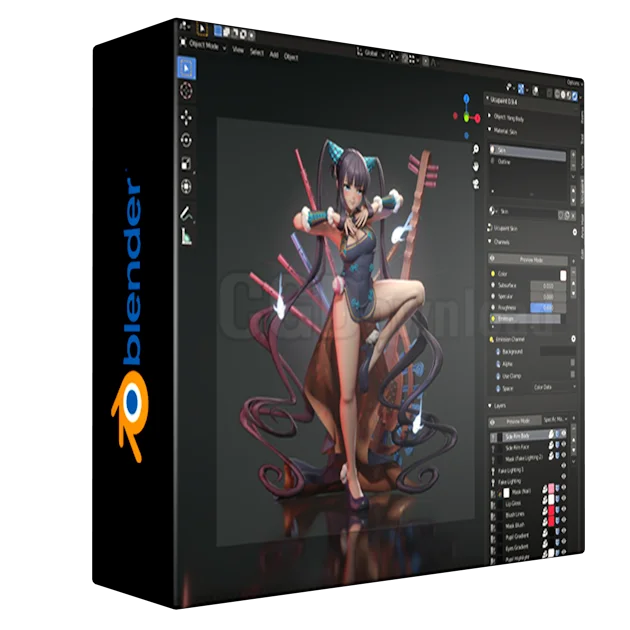Collapse the Layers section
630x630 pixels.
497,406
